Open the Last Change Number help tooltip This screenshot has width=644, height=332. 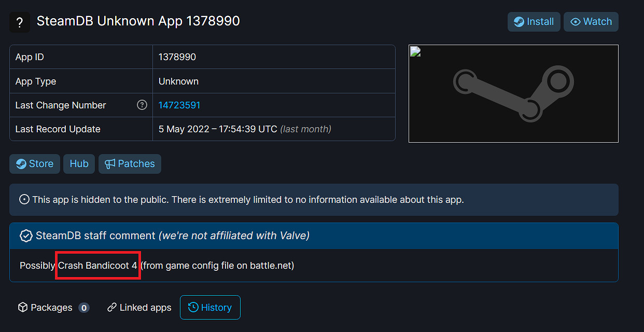click(142, 105)
